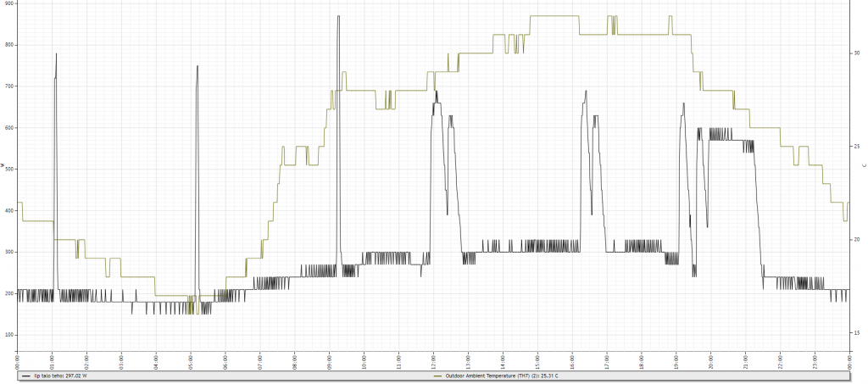Viewport: 868px width, 384px height.
Task: Click the power spike peak just after 05:00
Action: click(198, 66)
